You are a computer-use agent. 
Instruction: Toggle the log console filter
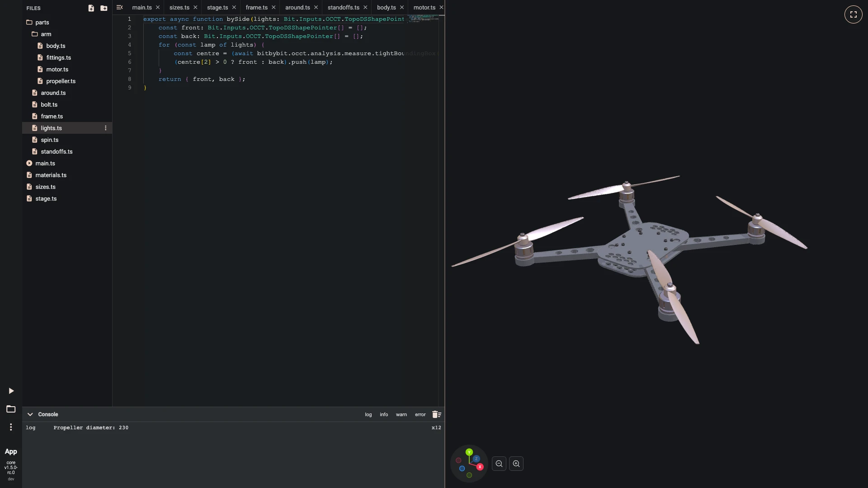coord(368,415)
